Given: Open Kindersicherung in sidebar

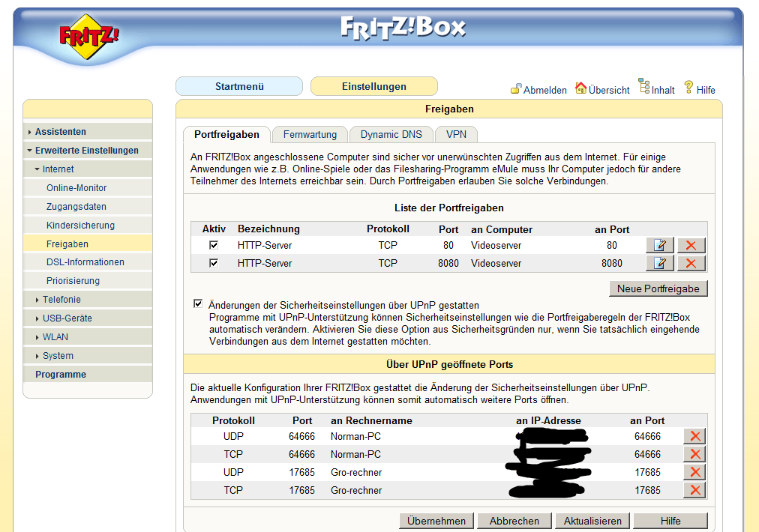Looking at the screenshot, I should [88, 226].
